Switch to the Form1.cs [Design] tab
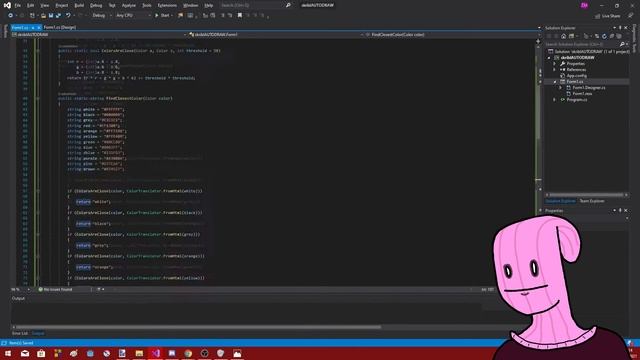The height and width of the screenshot is (360, 640). click(x=60, y=27)
